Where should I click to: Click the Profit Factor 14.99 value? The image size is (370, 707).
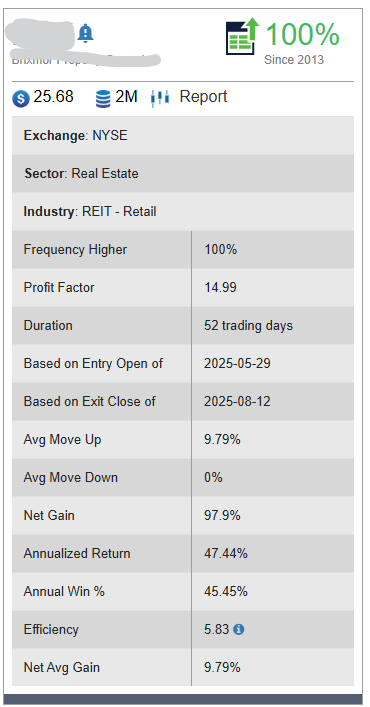coord(220,287)
